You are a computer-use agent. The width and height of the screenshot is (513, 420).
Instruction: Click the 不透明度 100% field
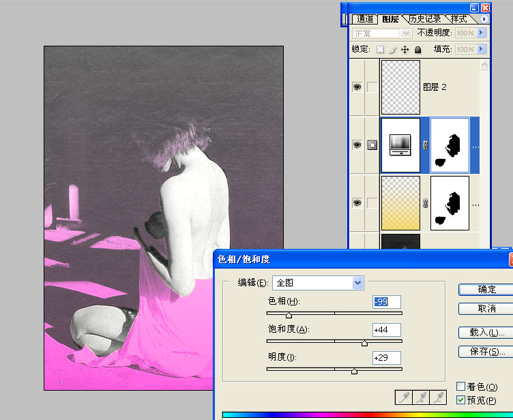point(465,33)
